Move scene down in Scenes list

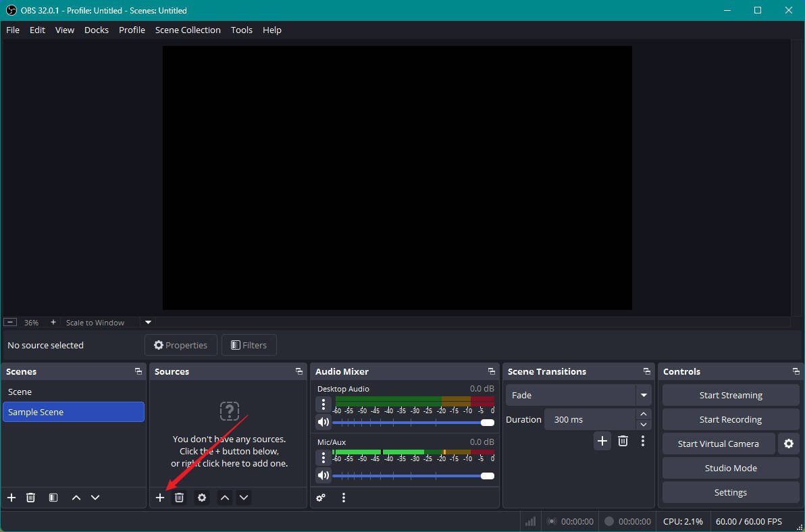point(95,498)
